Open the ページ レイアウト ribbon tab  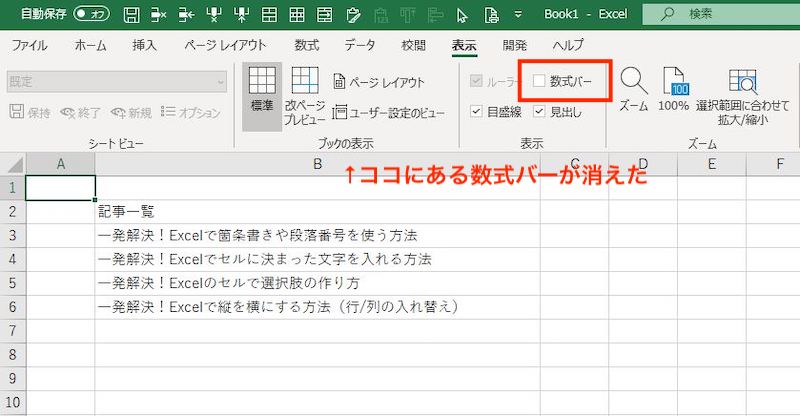(x=225, y=45)
